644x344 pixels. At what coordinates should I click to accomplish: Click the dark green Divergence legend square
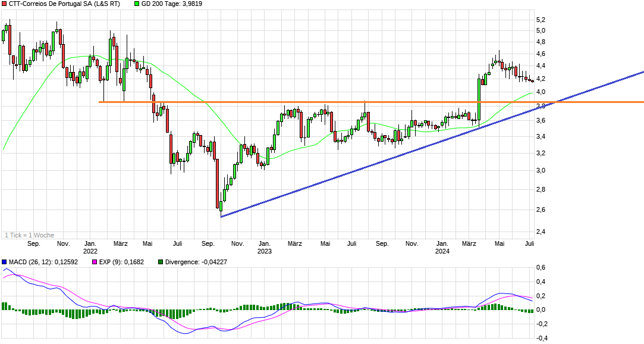tap(161, 262)
